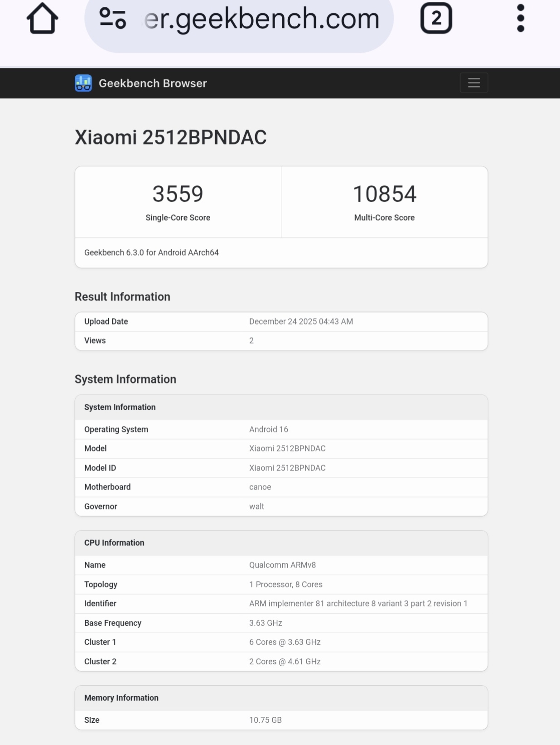
Task: Click the Governor value walt
Action: 256,507
